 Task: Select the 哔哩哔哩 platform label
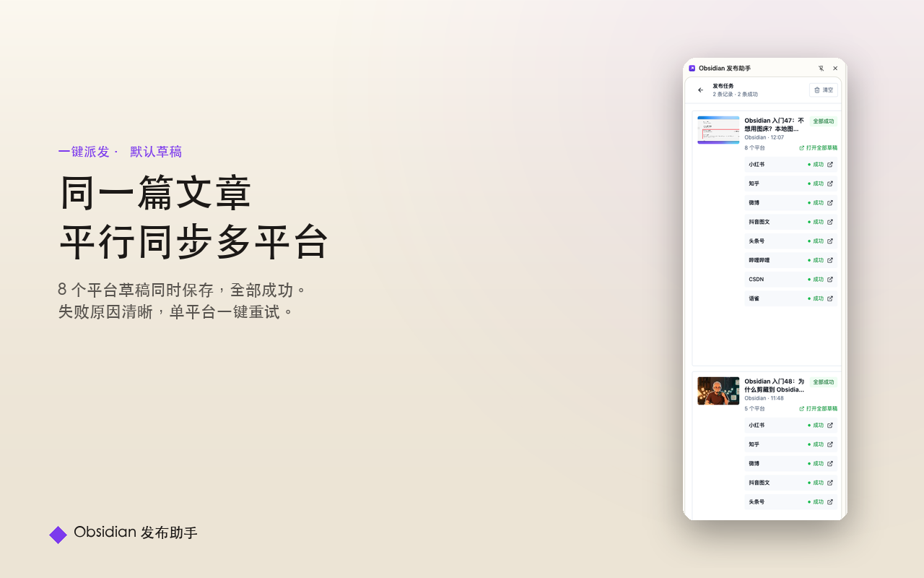click(x=759, y=260)
